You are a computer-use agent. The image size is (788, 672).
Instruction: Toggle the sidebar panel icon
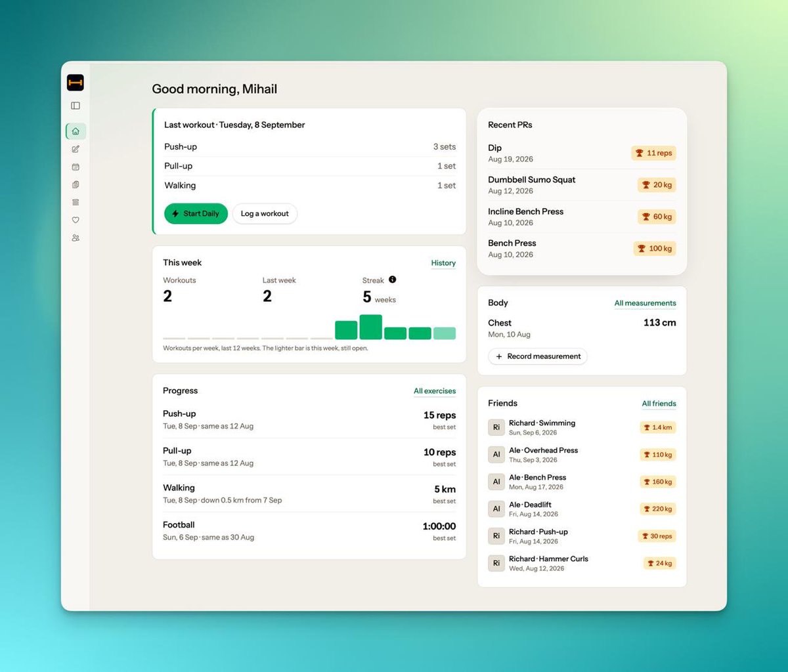pos(76,106)
